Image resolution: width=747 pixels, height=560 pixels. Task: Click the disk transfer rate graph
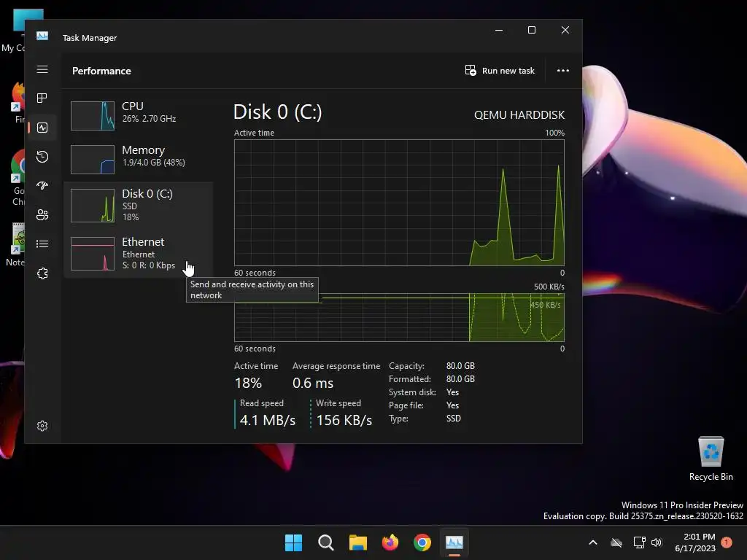(399, 317)
